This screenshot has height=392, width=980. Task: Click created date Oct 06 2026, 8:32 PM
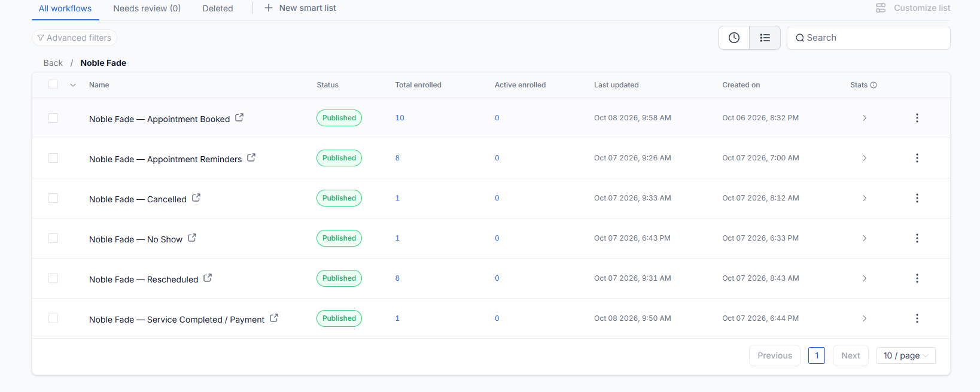tap(760, 118)
